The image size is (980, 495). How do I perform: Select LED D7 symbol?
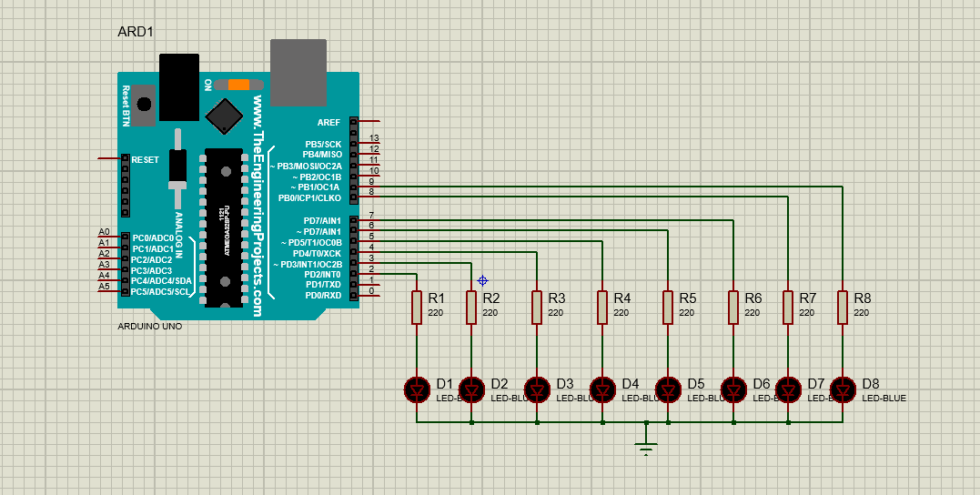(x=788, y=390)
